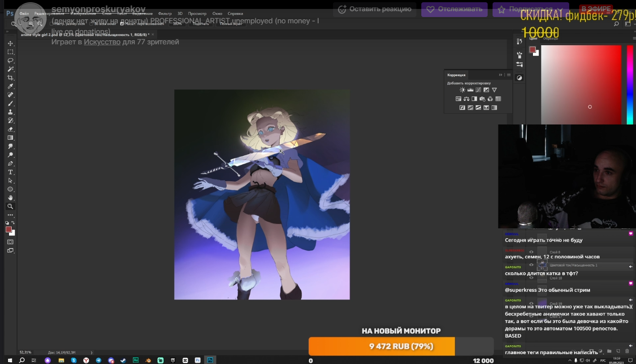The width and height of the screenshot is (636, 364).
Task: Add a Black & White adjustment
Action: [474, 99]
